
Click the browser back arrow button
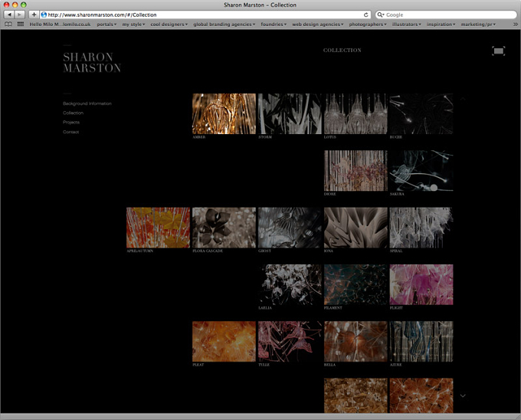click(9, 15)
